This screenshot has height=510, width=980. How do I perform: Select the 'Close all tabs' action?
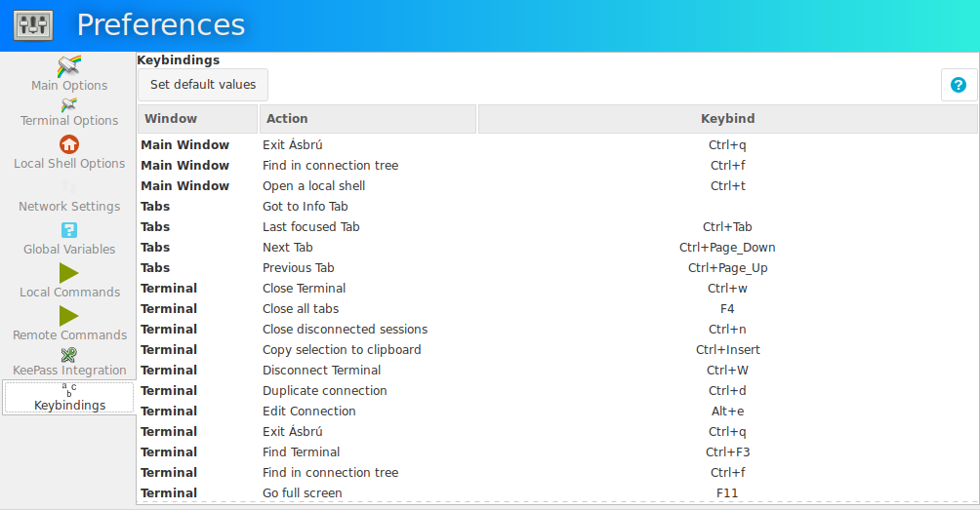click(301, 309)
